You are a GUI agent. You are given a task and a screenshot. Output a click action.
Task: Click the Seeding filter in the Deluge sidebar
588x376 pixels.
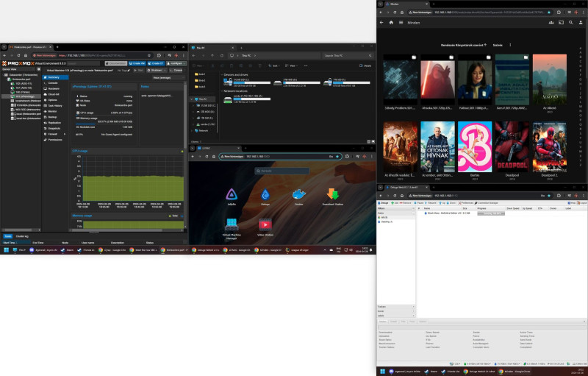pyautogui.click(x=387, y=221)
